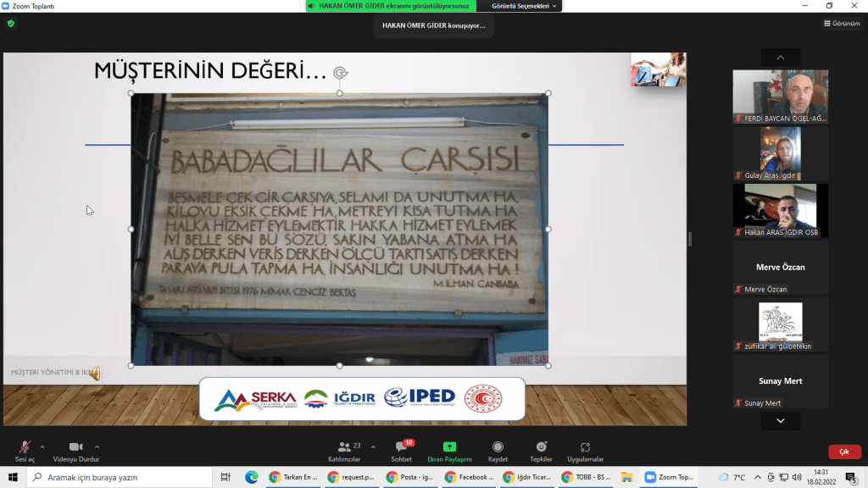Screen dimensions: 868x488
Task: Expand video options arrow beside Videoyu Durdur
Action: 97,446
